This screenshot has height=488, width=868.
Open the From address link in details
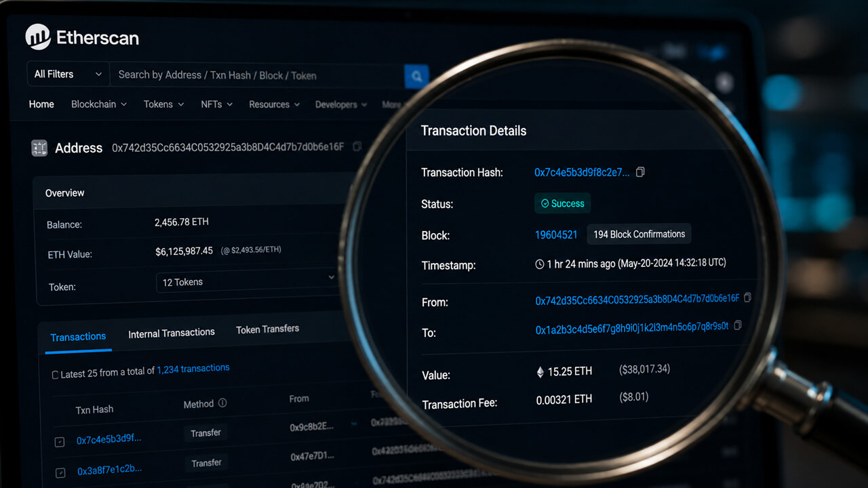pyautogui.click(x=637, y=299)
